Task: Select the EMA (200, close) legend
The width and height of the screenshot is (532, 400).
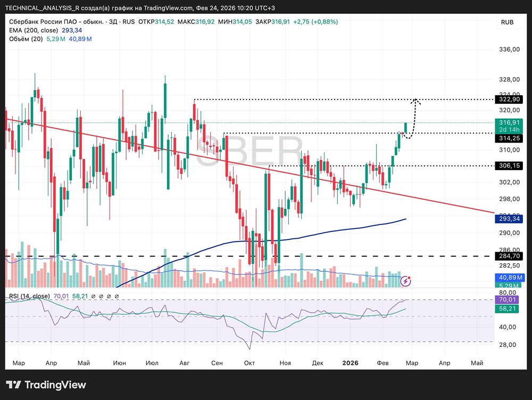Action: (34, 30)
